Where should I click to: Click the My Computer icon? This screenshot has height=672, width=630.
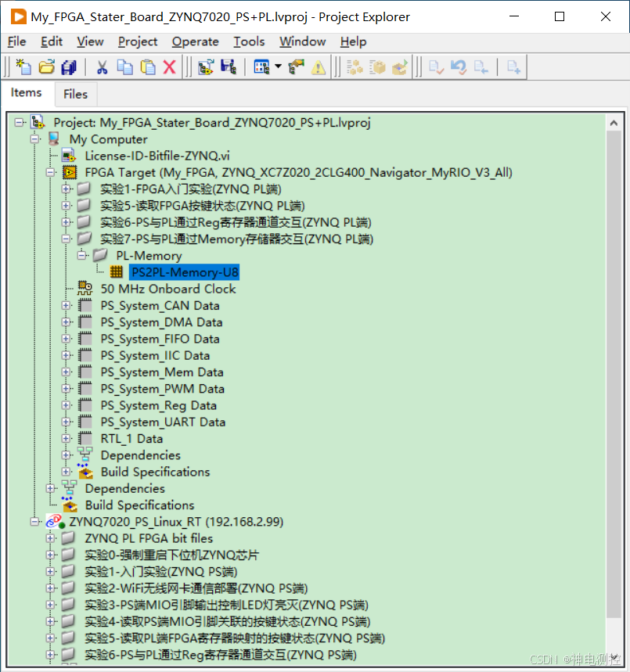click(x=53, y=138)
